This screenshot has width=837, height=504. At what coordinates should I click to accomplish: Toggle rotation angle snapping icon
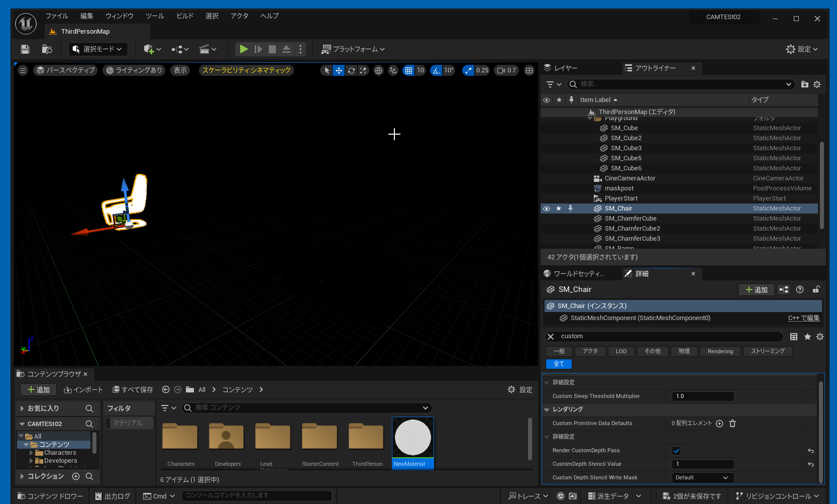pyautogui.click(x=436, y=70)
